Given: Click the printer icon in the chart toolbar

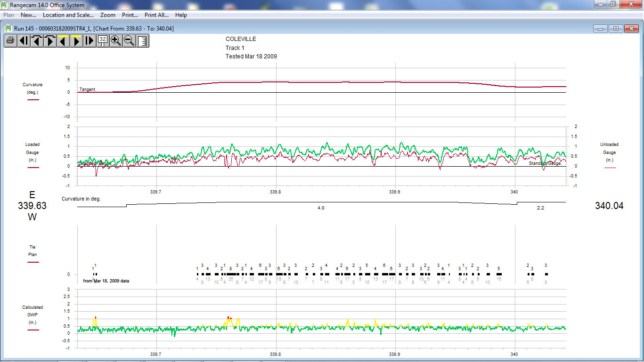Looking at the screenshot, I should (10, 41).
